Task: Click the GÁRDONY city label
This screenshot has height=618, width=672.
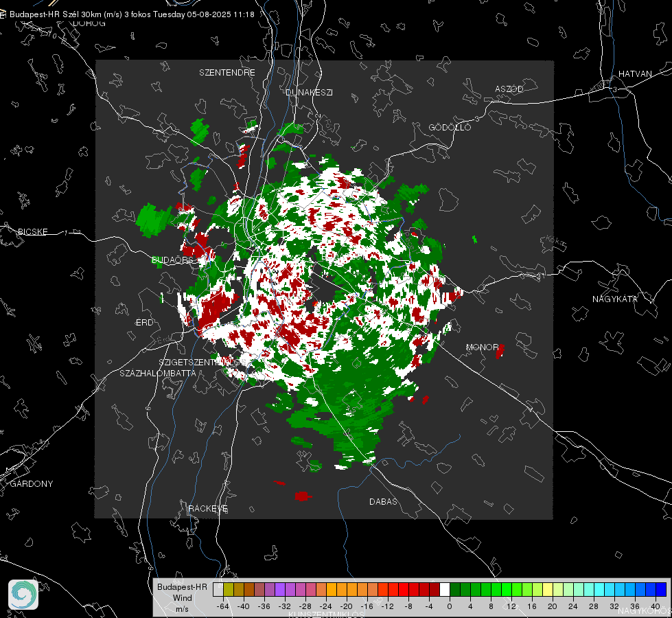Action: tap(32, 484)
